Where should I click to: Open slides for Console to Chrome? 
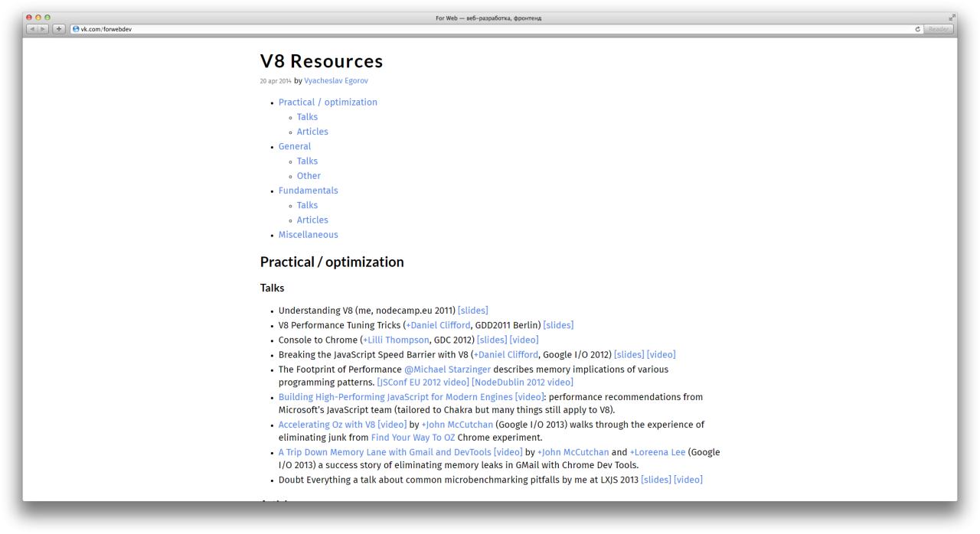click(492, 340)
